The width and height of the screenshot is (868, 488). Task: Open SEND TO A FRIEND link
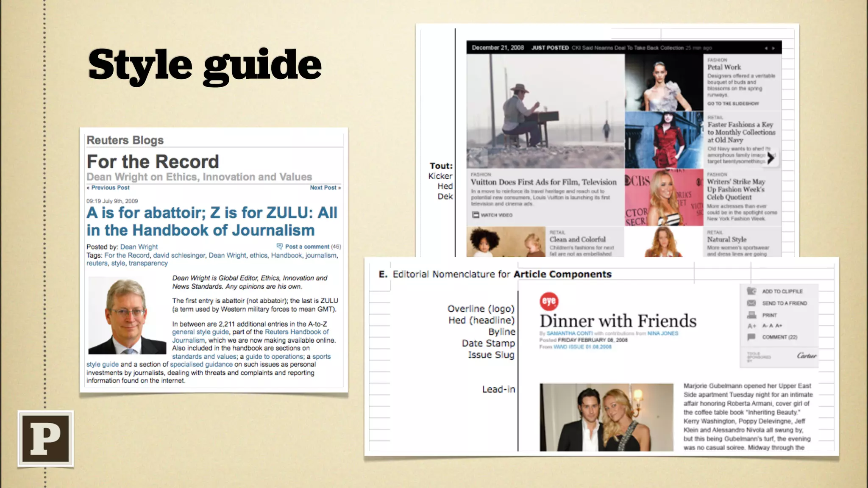click(785, 303)
